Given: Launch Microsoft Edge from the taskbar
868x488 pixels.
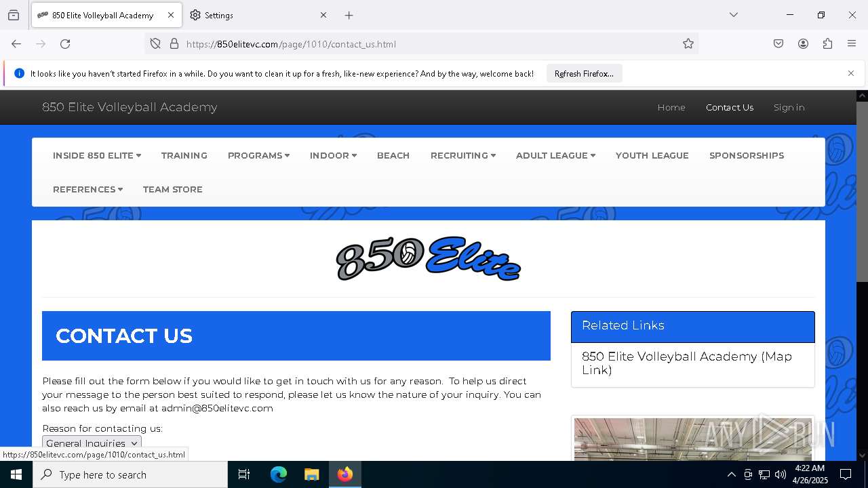Looking at the screenshot, I should [x=279, y=474].
